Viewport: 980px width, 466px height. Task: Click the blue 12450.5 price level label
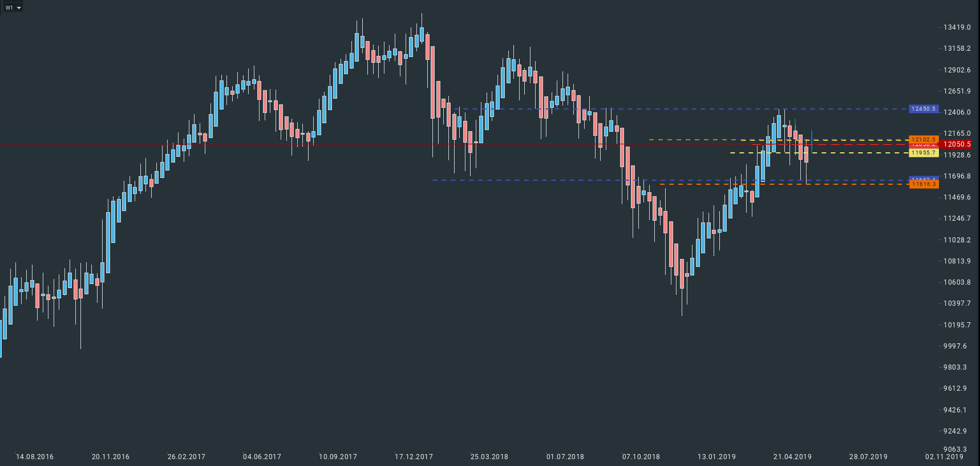(923, 109)
